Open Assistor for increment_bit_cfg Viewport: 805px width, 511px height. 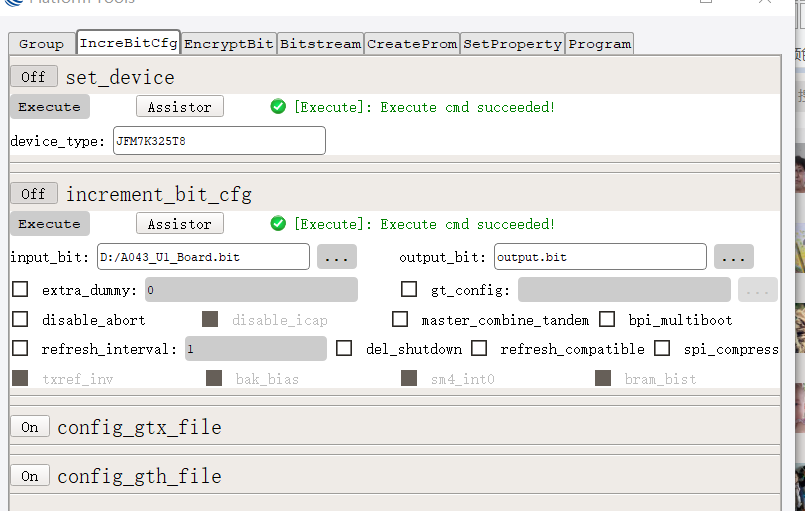pyautogui.click(x=180, y=224)
